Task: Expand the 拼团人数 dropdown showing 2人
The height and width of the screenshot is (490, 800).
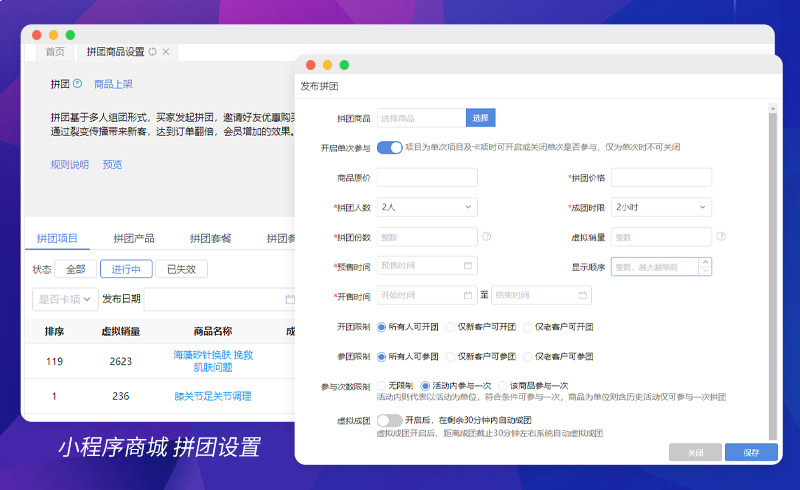Action: (x=427, y=207)
